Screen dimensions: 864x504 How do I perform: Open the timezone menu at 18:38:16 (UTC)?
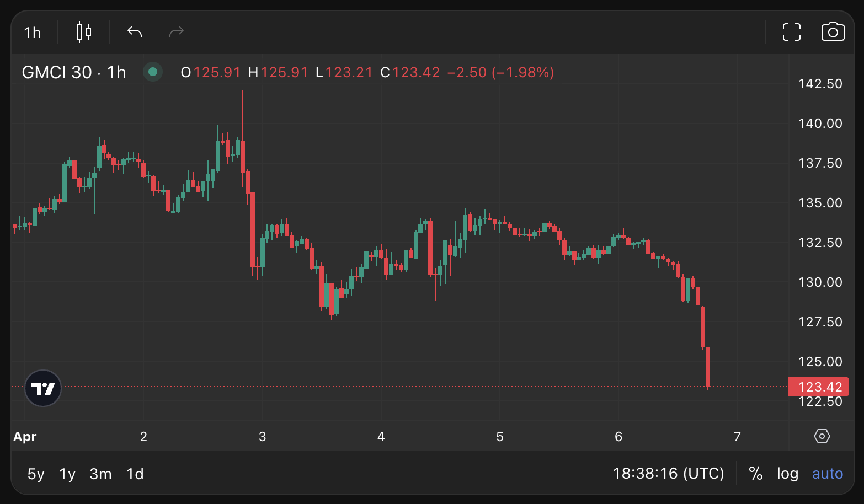(x=668, y=474)
